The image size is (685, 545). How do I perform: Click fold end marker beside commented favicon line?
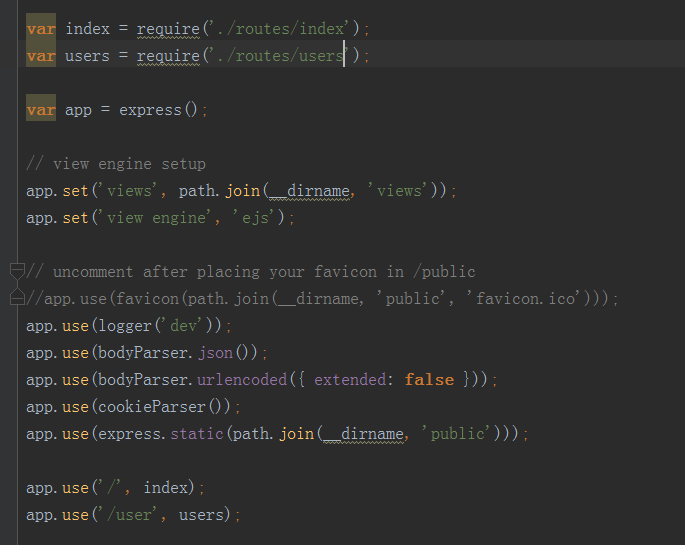pos(17,297)
